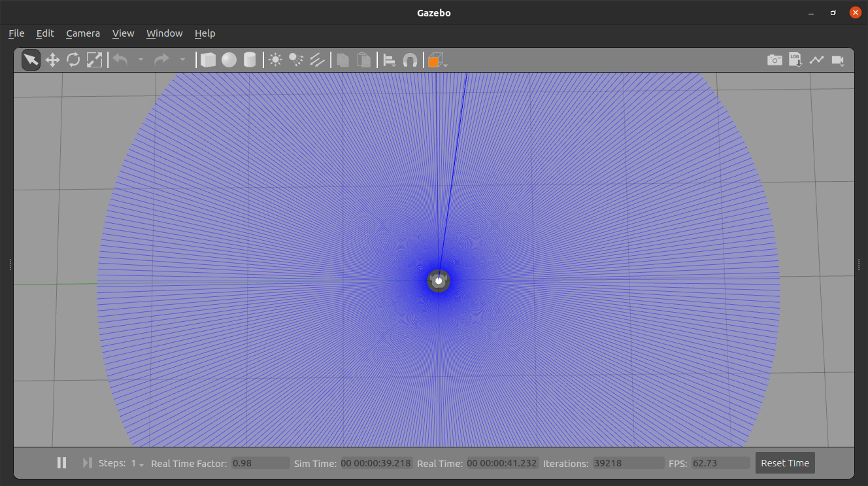
Task: Open the Camera menu
Action: (x=83, y=33)
